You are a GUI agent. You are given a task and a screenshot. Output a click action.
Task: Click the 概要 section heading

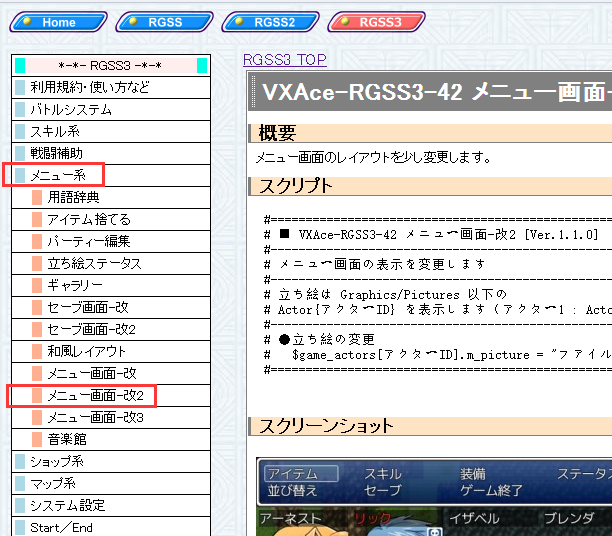click(277, 134)
